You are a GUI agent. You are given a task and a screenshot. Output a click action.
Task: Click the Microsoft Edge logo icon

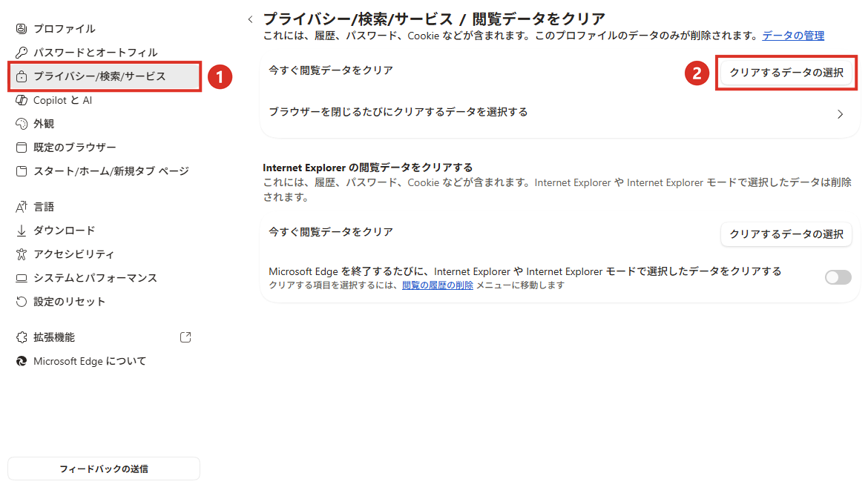tap(22, 361)
